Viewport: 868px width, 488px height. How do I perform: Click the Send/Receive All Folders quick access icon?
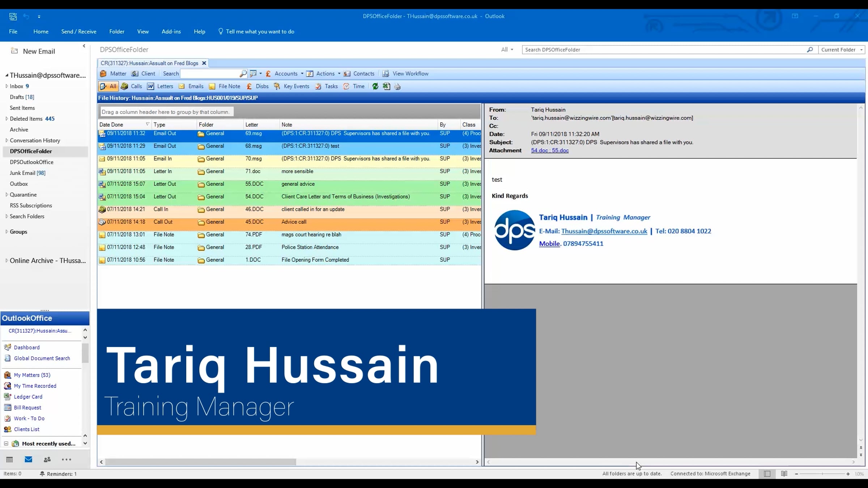[x=13, y=16]
